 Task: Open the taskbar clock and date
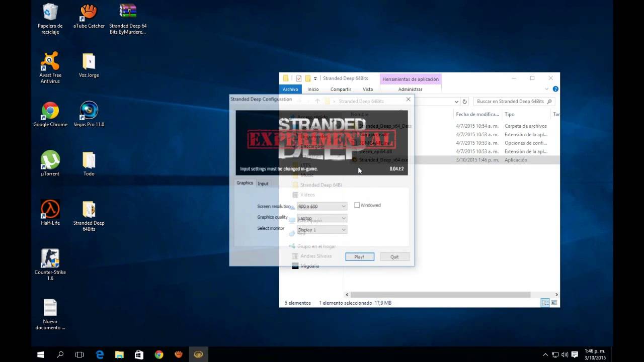(x=595, y=354)
